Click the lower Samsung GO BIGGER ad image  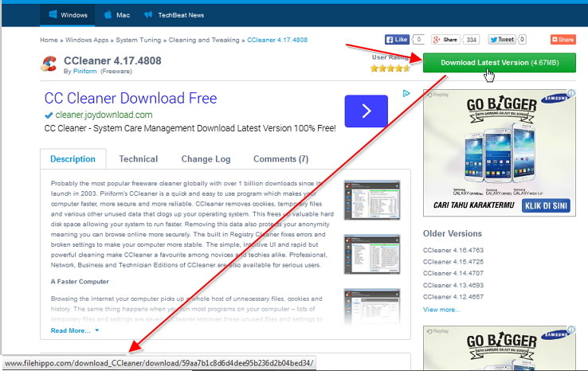pos(500,348)
